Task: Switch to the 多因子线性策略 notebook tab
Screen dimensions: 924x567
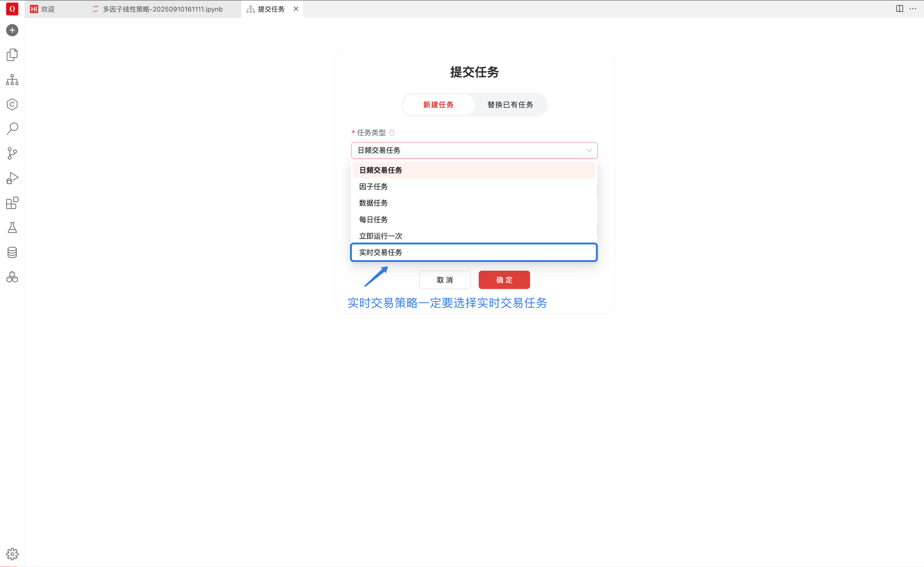Action: pos(162,9)
